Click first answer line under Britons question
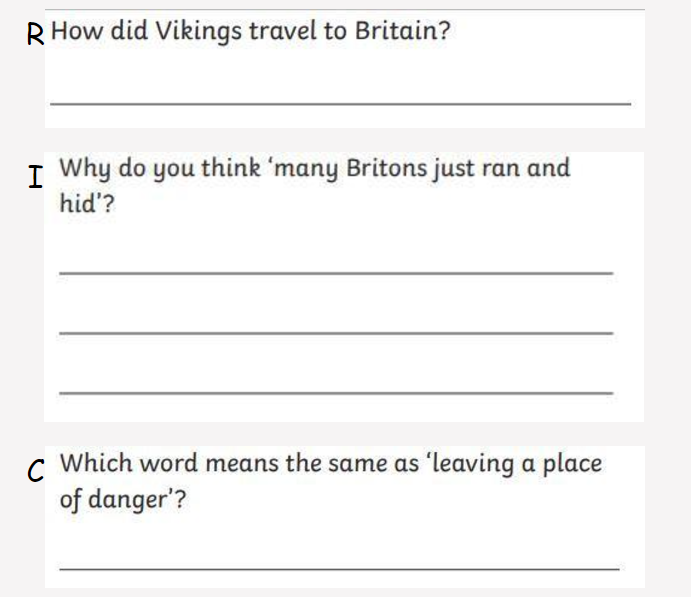 coord(336,274)
